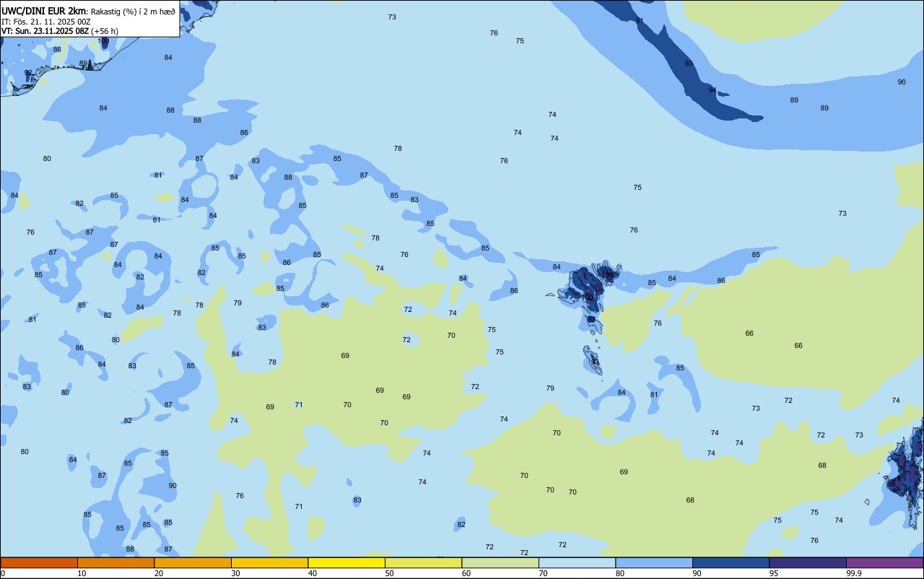Click the 'VT: Sun. 23.11.2025 08Z (+56 h)' line
This screenshot has height=579, width=924.
click(60, 31)
